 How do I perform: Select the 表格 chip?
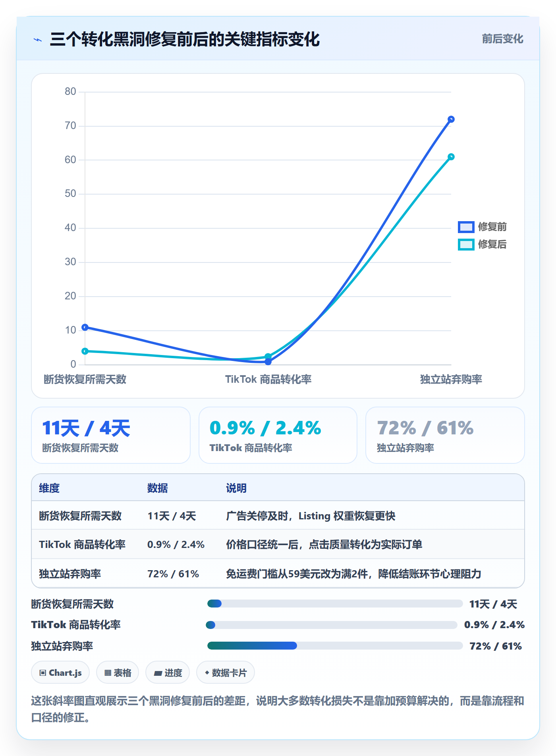click(x=118, y=673)
